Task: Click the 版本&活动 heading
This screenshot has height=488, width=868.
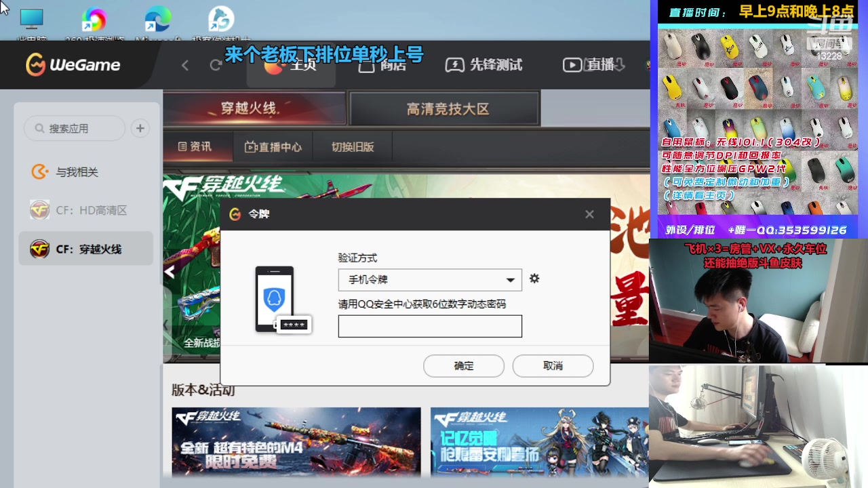Action: pos(203,390)
